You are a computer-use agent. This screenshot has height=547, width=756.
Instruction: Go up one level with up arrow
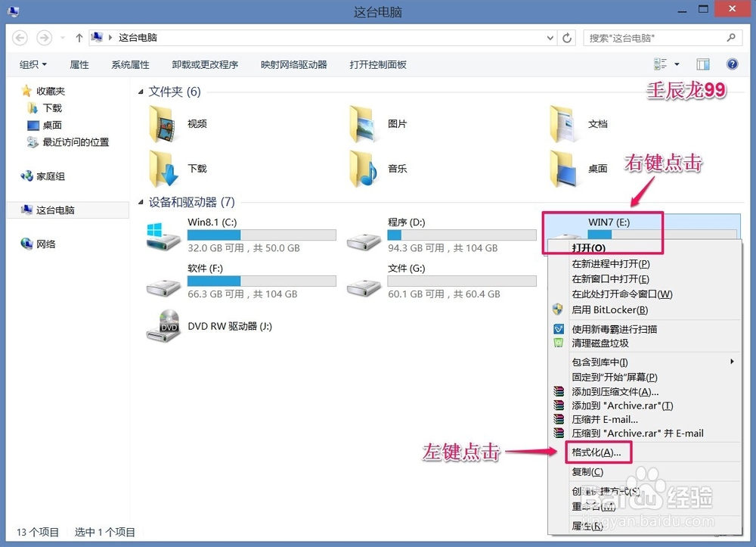pos(79,38)
